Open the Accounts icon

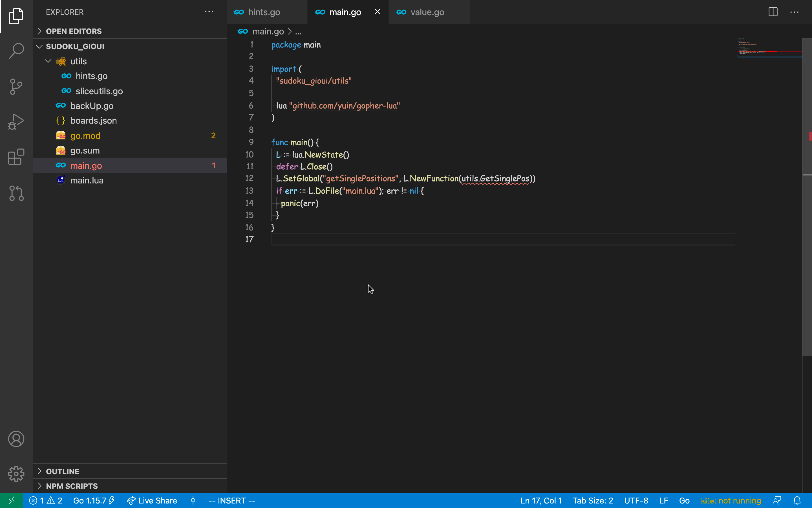(16, 439)
